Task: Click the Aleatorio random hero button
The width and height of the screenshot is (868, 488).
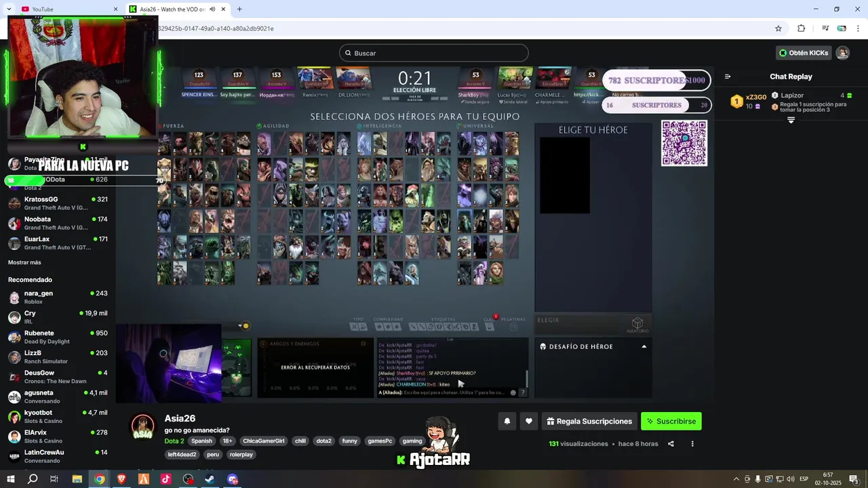Action: [x=637, y=325]
